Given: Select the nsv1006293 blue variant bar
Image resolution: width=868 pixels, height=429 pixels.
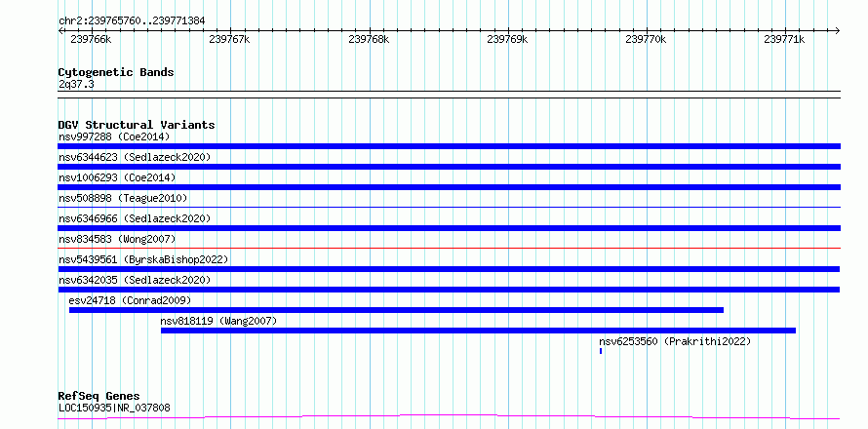Looking at the screenshot, I should click(449, 187).
